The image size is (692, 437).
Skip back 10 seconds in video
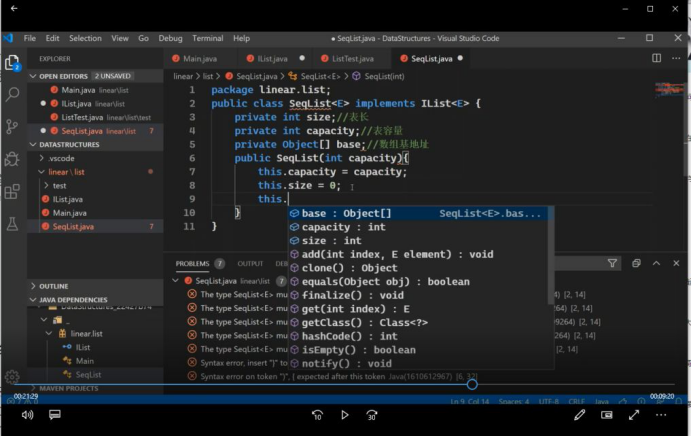tap(317, 415)
